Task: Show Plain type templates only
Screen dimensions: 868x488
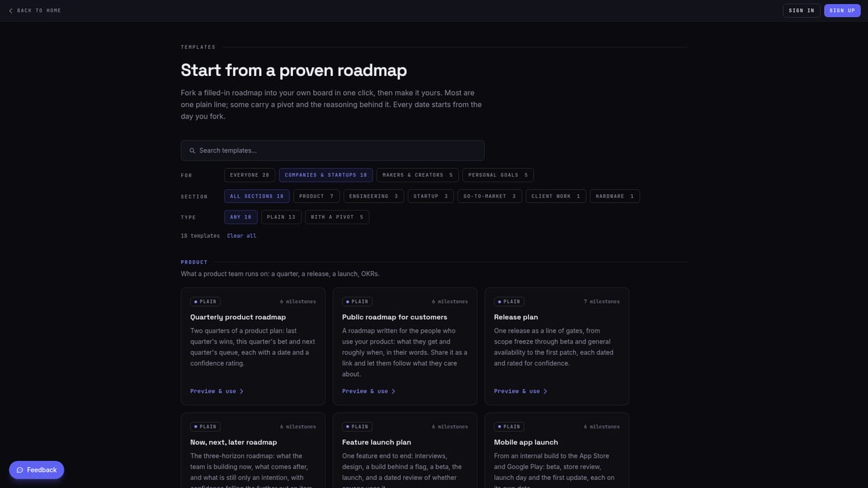Action: [281, 217]
